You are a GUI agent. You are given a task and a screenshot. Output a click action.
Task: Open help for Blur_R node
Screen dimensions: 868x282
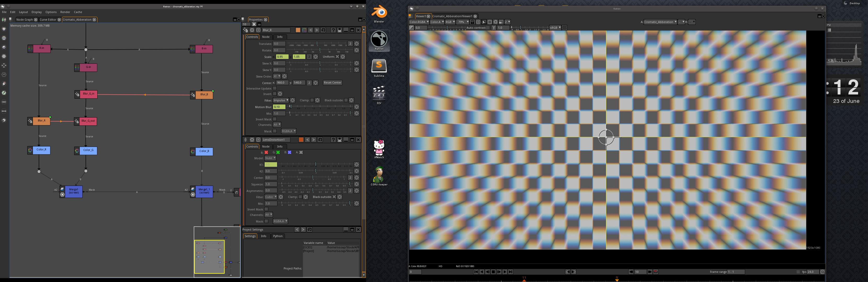tap(333, 30)
